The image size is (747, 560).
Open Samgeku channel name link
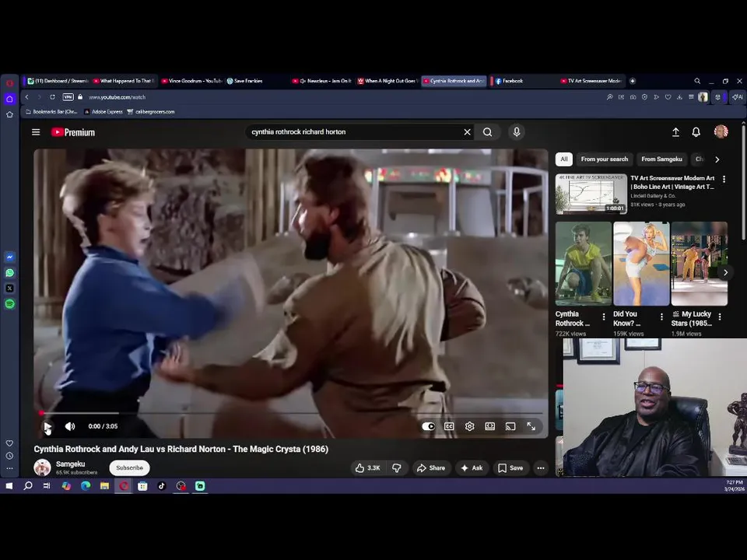coord(71,464)
